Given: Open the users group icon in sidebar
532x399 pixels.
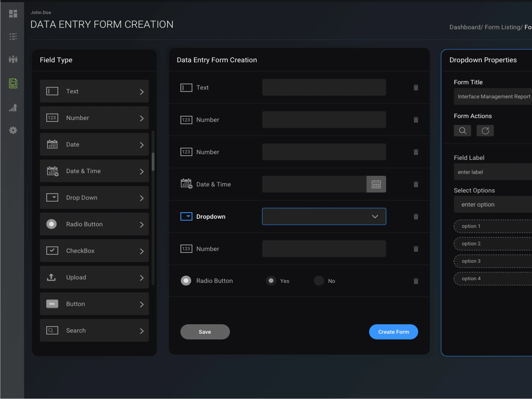Looking at the screenshot, I should pyautogui.click(x=13, y=59).
